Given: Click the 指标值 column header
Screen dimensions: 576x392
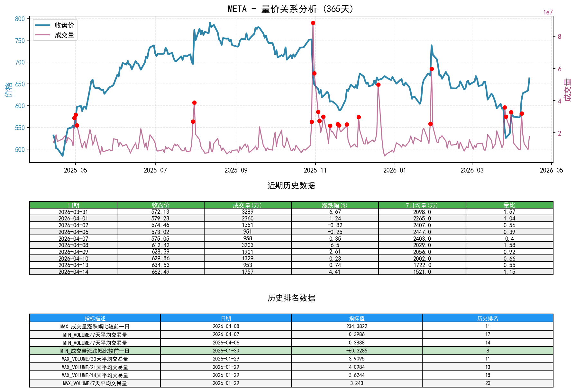Looking at the screenshot, I should [x=357, y=318].
